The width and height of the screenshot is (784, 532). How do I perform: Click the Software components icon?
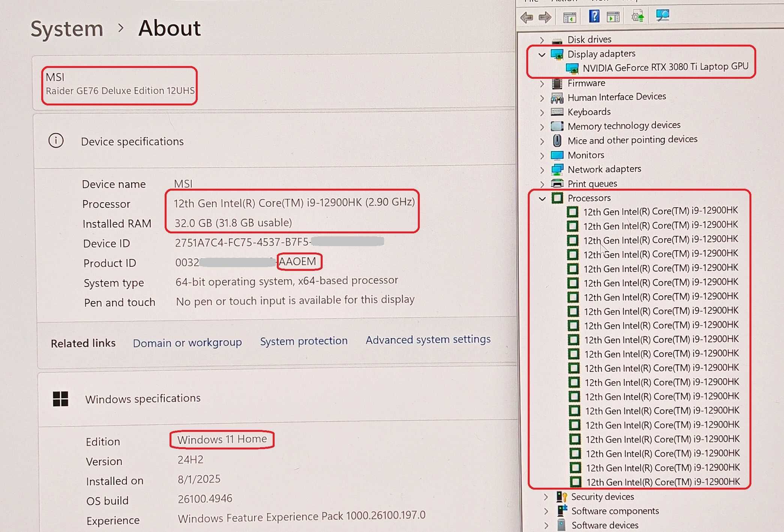click(562, 511)
